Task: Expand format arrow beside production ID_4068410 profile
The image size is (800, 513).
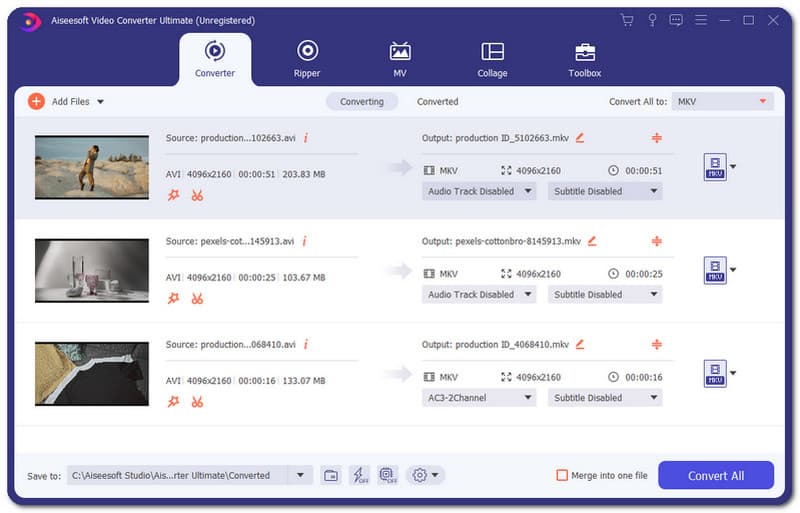Action: tap(733, 373)
